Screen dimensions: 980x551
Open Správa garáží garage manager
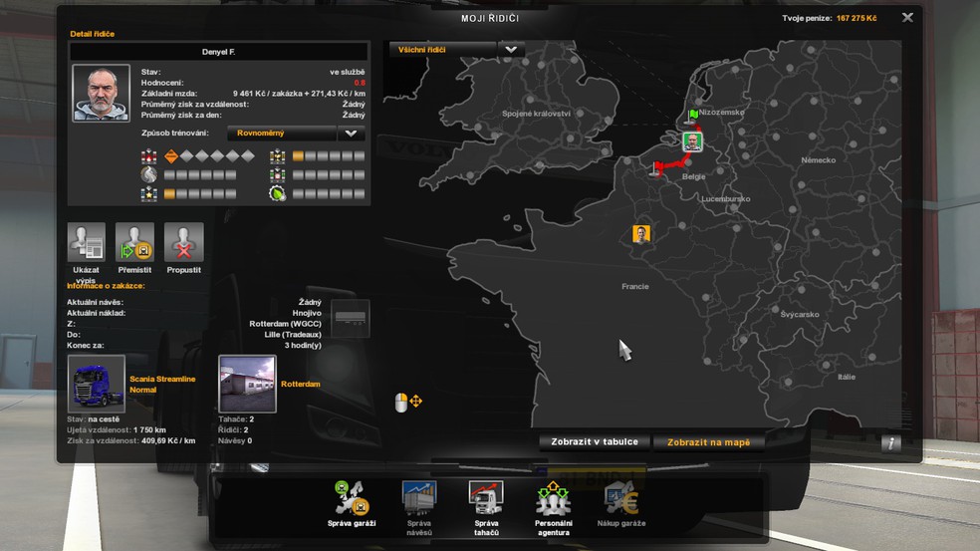pos(352,504)
